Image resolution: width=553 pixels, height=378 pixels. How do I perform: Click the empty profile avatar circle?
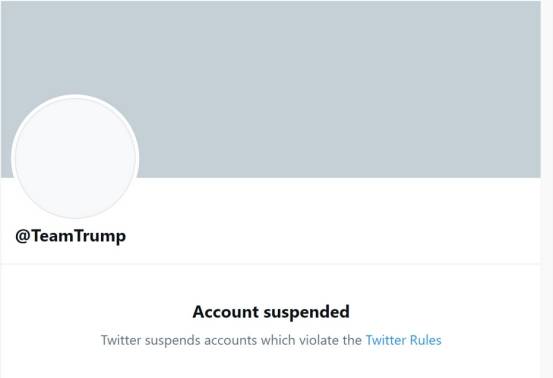coord(75,157)
